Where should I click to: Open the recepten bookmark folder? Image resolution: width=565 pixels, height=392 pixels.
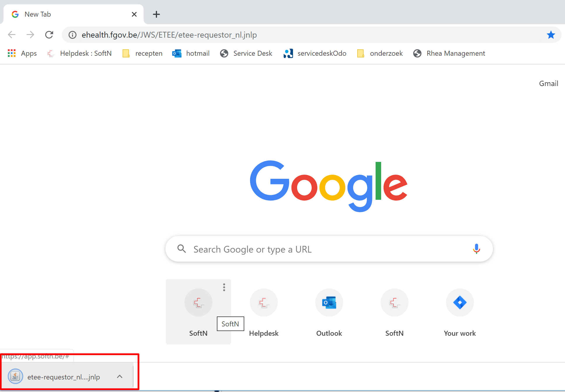tap(142, 53)
